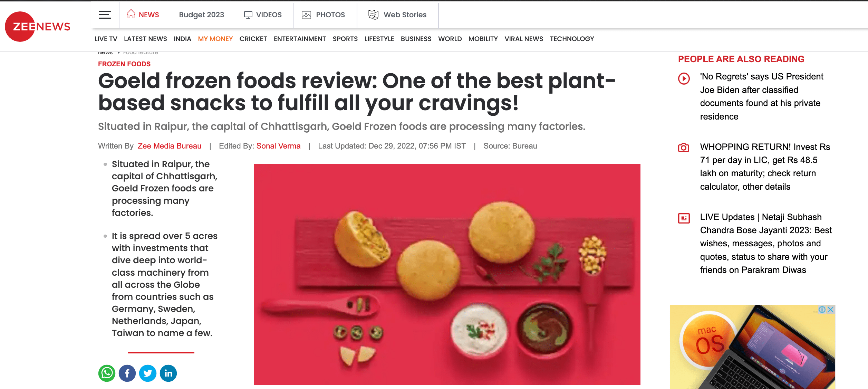
Task: Open the Budget 2023 tab
Action: (202, 15)
